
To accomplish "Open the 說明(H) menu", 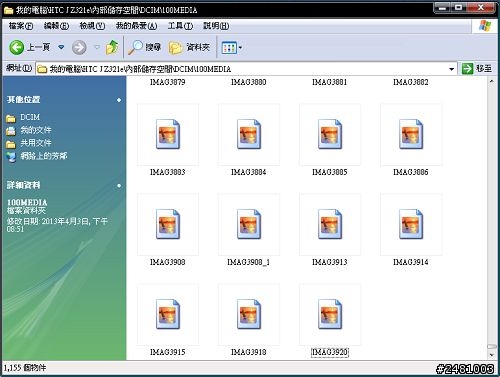I will point(216,26).
